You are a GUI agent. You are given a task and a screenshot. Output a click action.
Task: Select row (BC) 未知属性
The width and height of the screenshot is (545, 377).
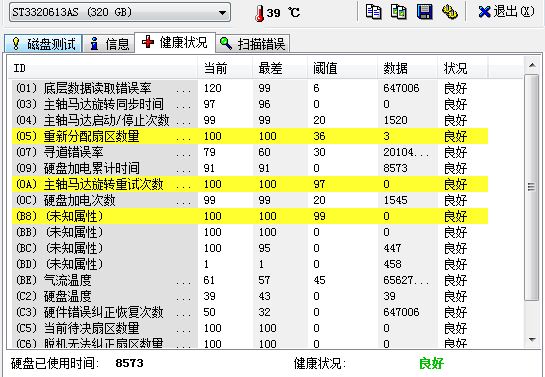click(x=250, y=248)
